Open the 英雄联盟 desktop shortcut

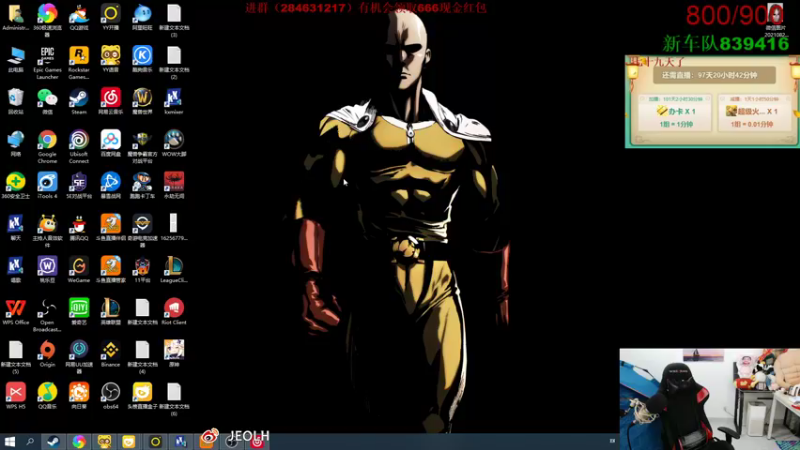pyautogui.click(x=111, y=312)
